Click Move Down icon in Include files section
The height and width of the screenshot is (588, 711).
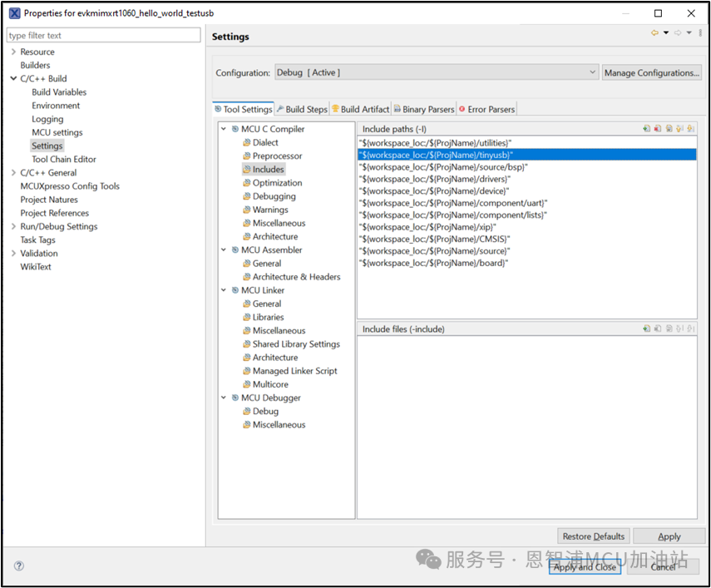pyautogui.click(x=690, y=329)
